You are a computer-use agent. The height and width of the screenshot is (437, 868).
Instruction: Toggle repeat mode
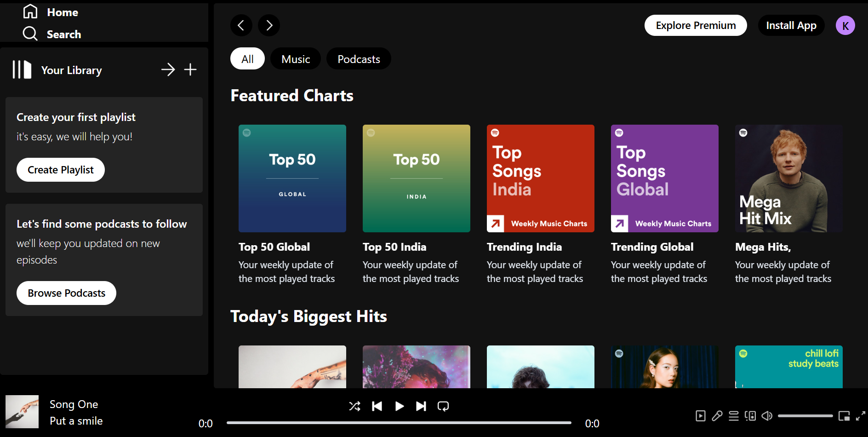tap(443, 406)
